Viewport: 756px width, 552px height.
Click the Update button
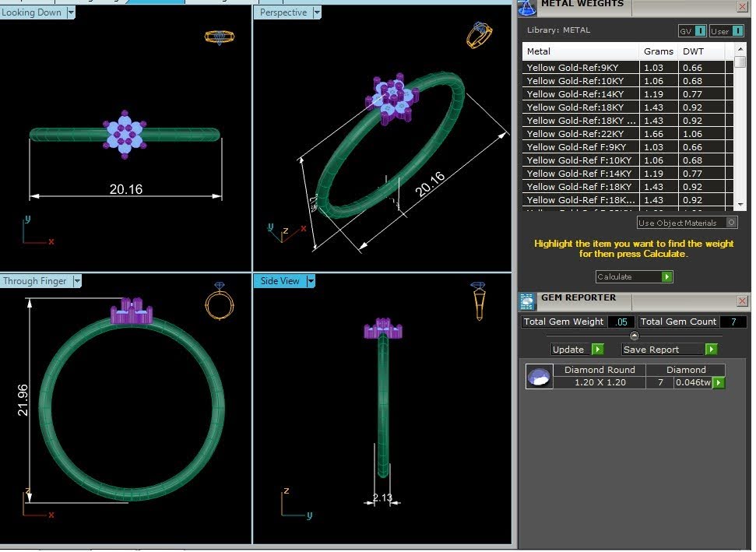point(571,350)
